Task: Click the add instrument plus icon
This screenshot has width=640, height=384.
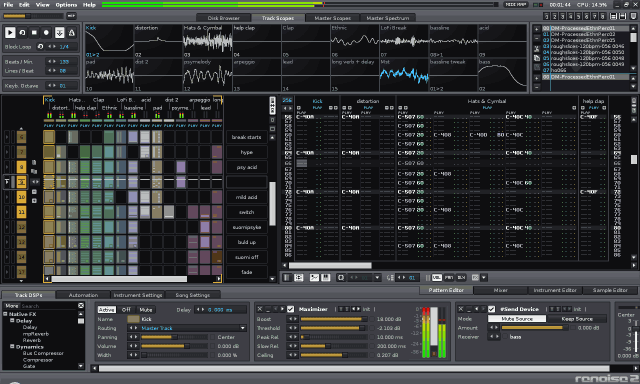Action: [537, 29]
